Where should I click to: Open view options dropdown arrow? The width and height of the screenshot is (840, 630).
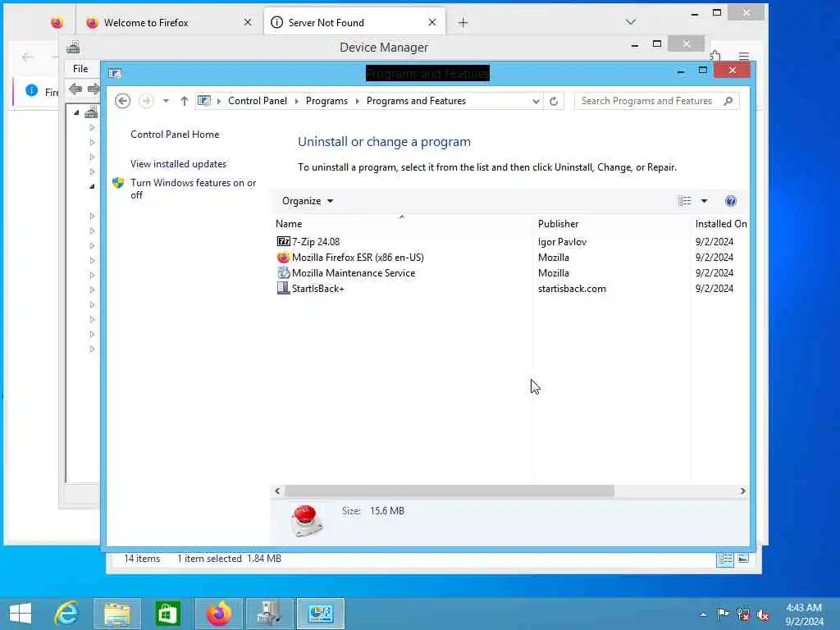click(x=704, y=201)
